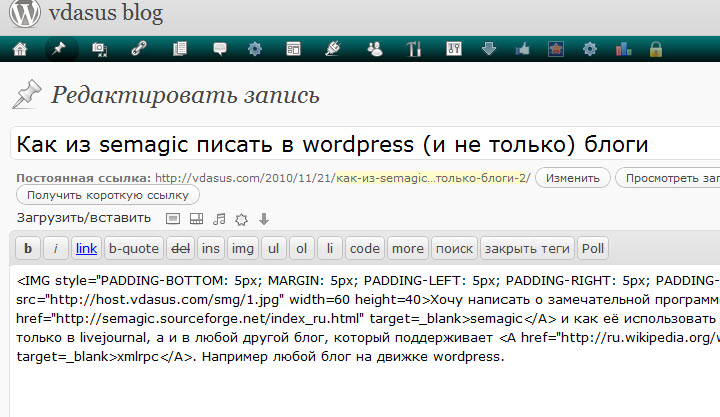Click the 'ins' quicktag button
720x417 pixels.
pos(211,248)
